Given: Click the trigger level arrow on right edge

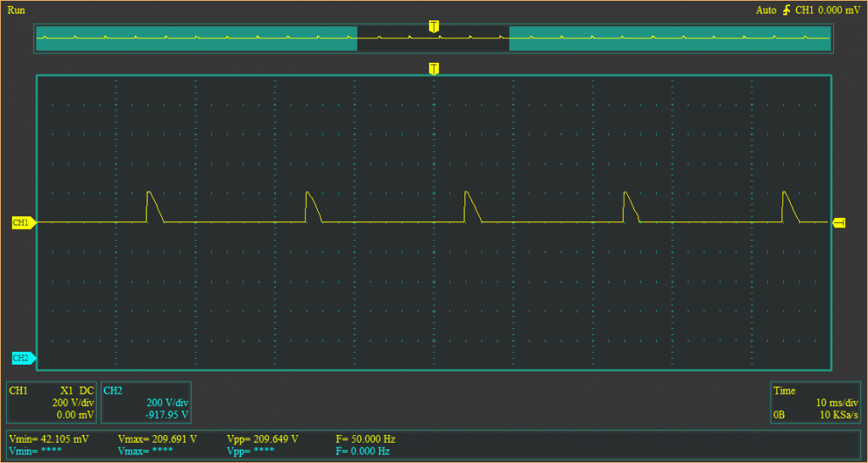Looking at the screenshot, I should coord(839,222).
